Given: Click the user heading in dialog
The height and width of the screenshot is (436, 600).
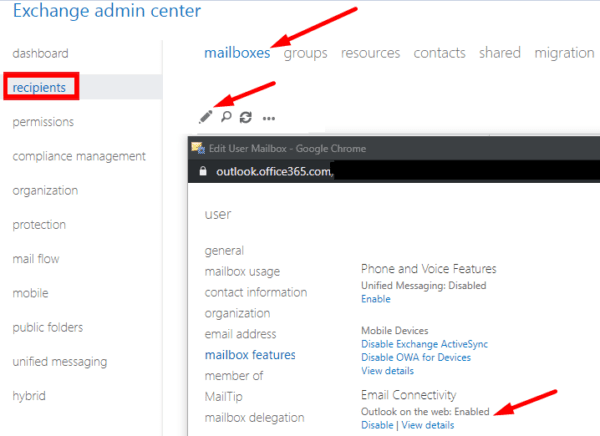Looking at the screenshot, I should pos(218,214).
